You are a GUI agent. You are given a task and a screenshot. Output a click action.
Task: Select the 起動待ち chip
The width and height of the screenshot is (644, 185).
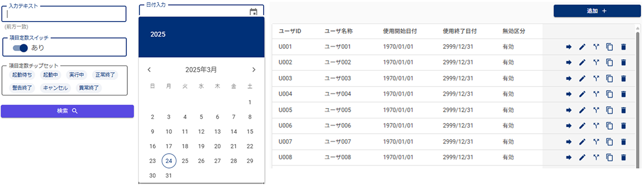click(22, 75)
